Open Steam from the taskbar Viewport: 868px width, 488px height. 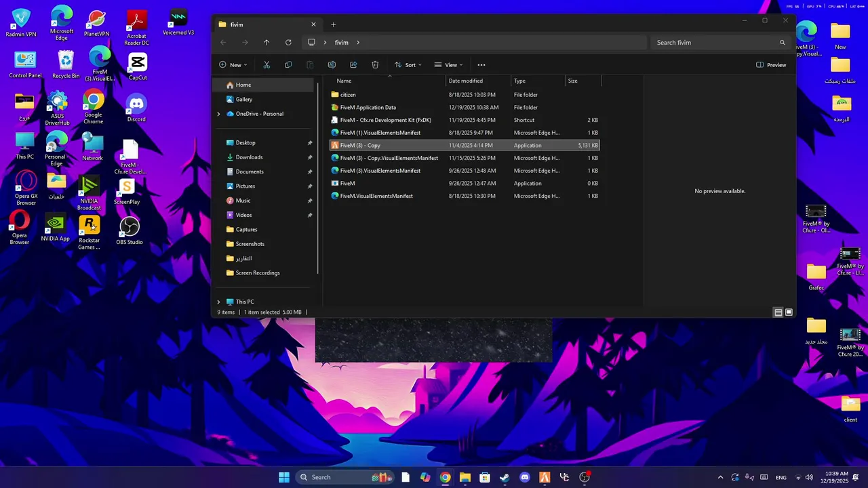505,477
